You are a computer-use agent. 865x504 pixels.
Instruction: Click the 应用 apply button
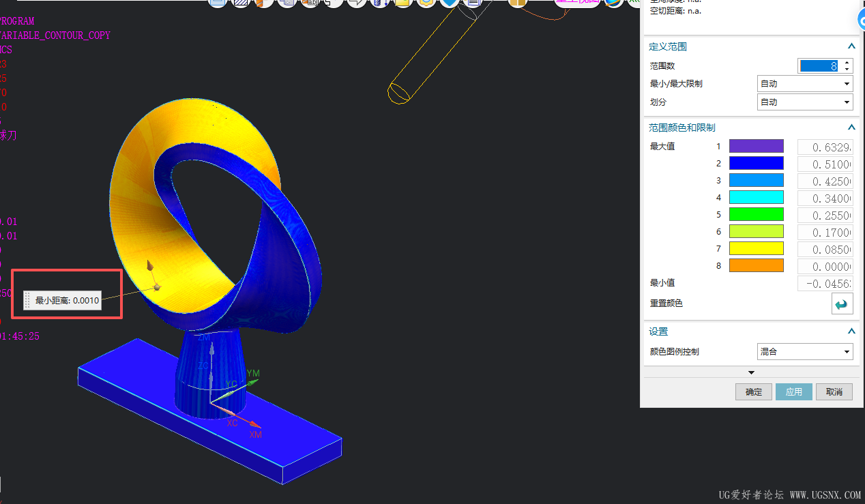(794, 392)
